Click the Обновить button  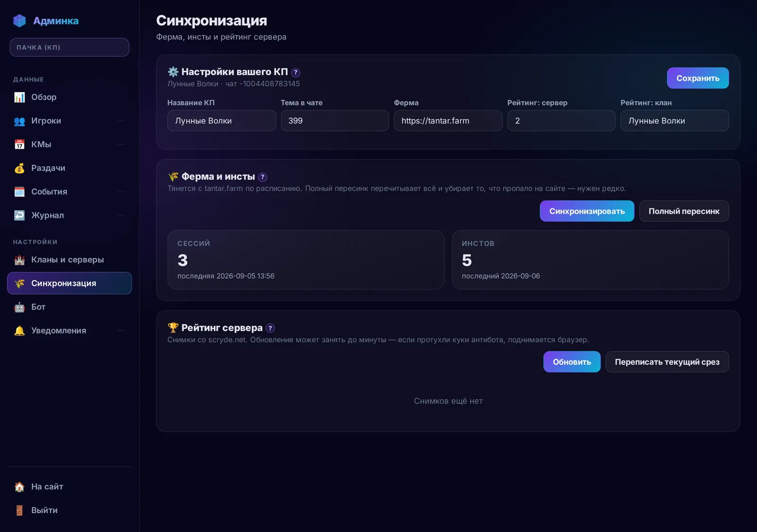click(x=572, y=362)
